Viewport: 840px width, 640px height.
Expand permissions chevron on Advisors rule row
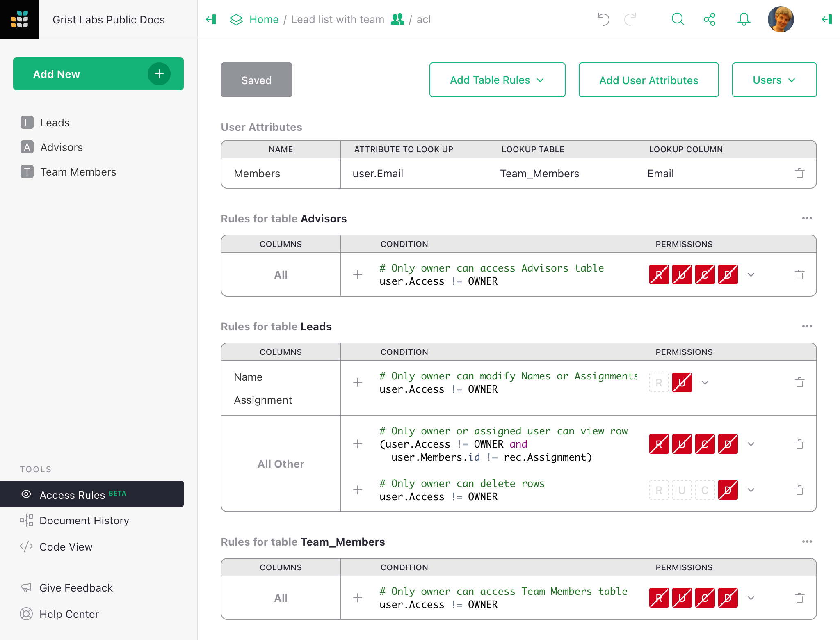(751, 275)
